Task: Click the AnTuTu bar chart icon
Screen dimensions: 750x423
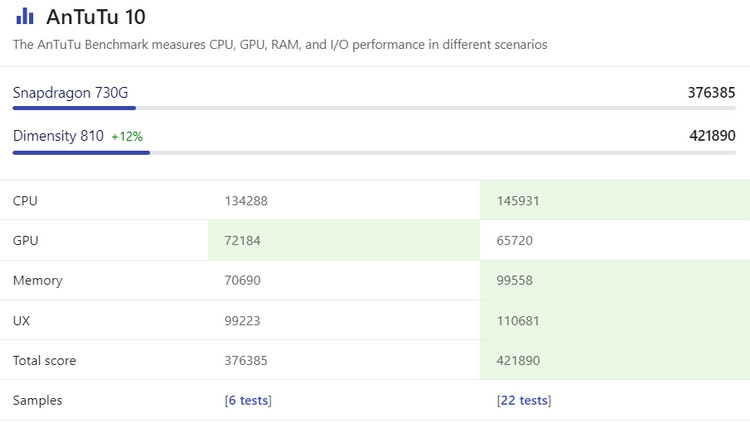Action: 25,16
